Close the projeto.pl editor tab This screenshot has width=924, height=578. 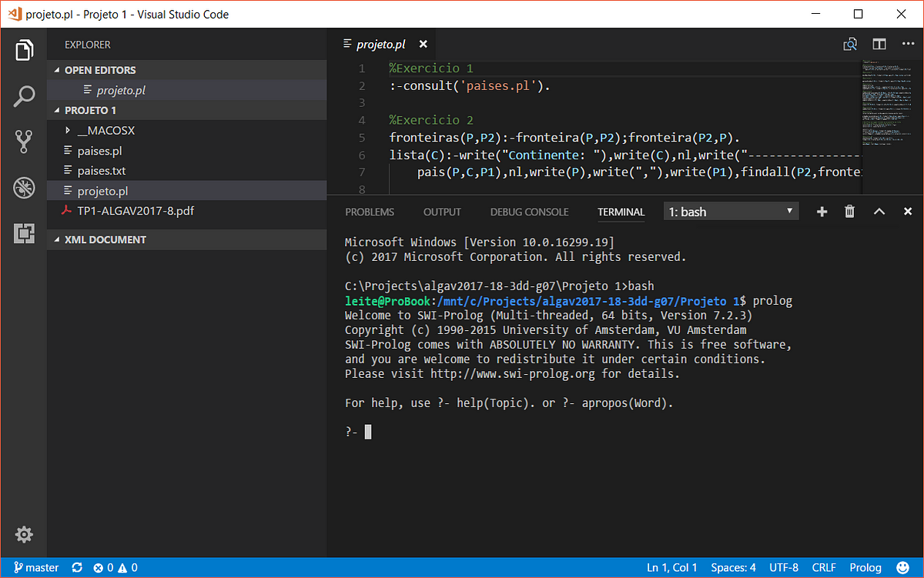click(423, 45)
